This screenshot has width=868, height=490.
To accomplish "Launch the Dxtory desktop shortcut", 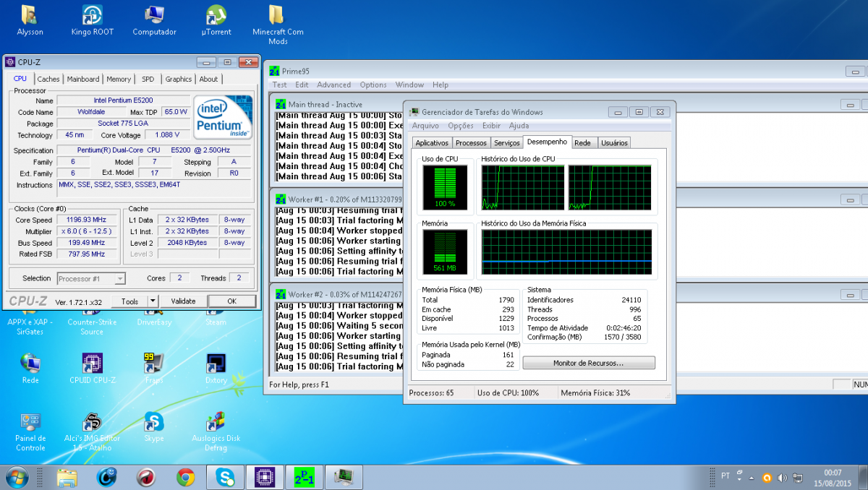I will pos(216,368).
